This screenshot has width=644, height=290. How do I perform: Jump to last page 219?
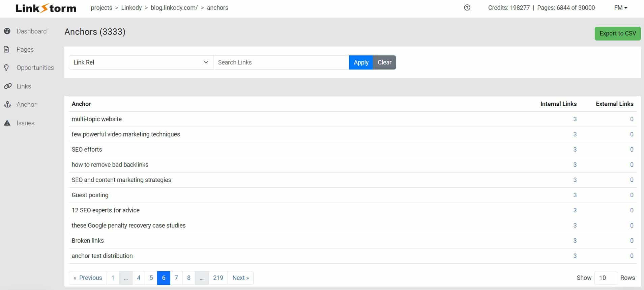[x=218, y=278]
